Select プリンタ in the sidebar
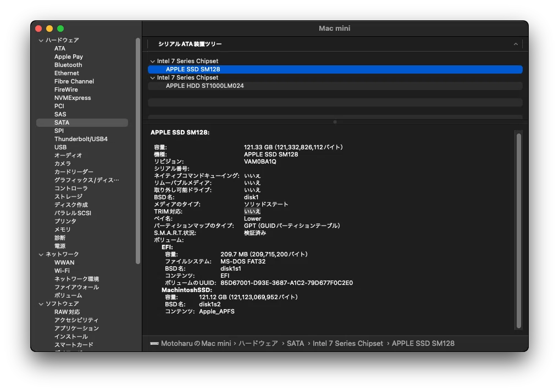 pyautogui.click(x=65, y=221)
